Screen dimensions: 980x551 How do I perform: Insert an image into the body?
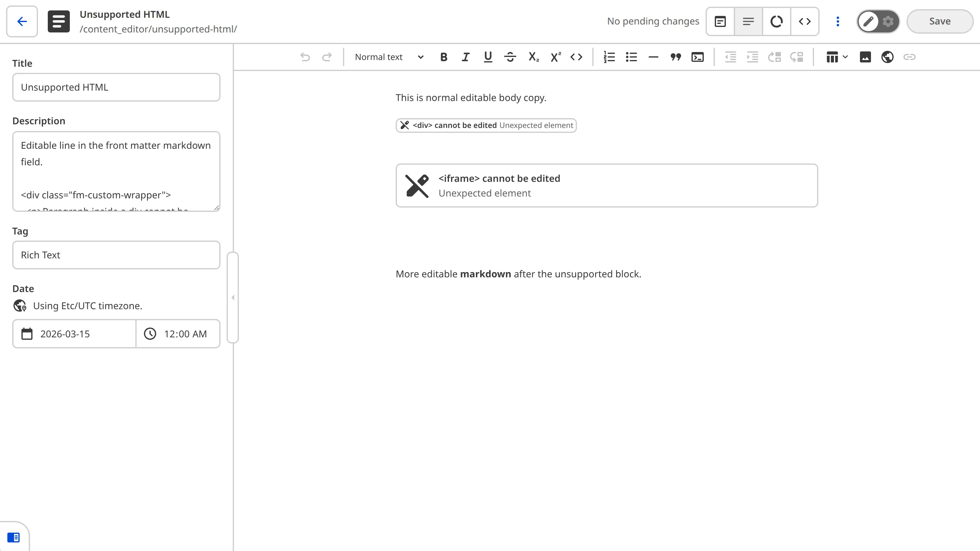[865, 57]
